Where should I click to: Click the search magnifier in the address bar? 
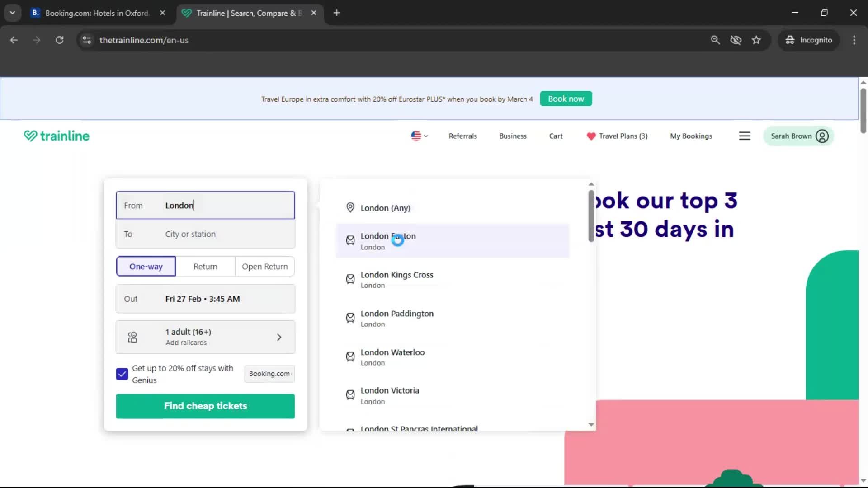715,40
